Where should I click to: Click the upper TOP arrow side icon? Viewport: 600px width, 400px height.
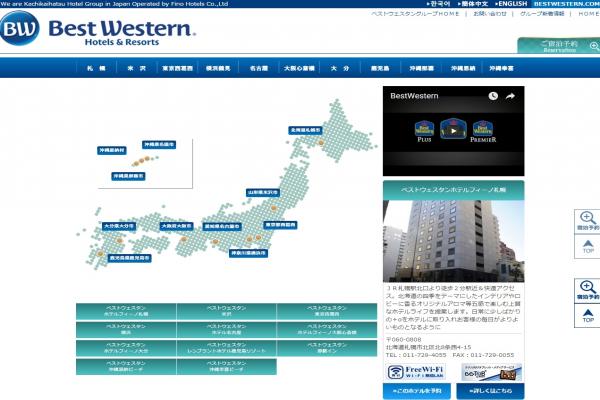coord(587,247)
